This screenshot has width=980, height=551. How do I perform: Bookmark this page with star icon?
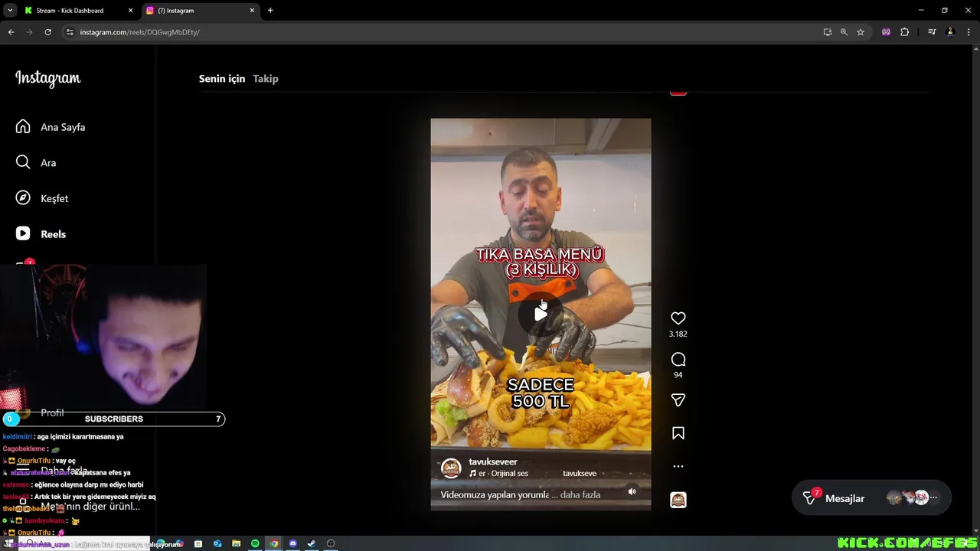(861, 32)
